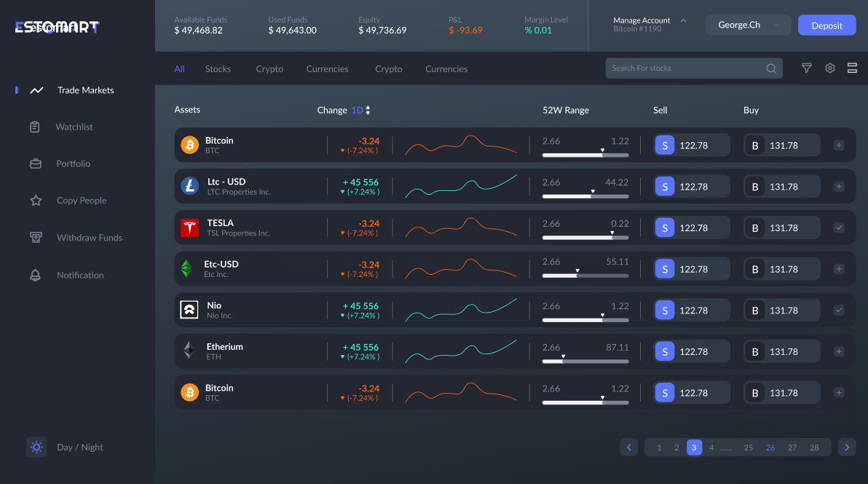Toggle Day / Night mode
The height and width of the screenshot is (484, 868).
(36, 447)
